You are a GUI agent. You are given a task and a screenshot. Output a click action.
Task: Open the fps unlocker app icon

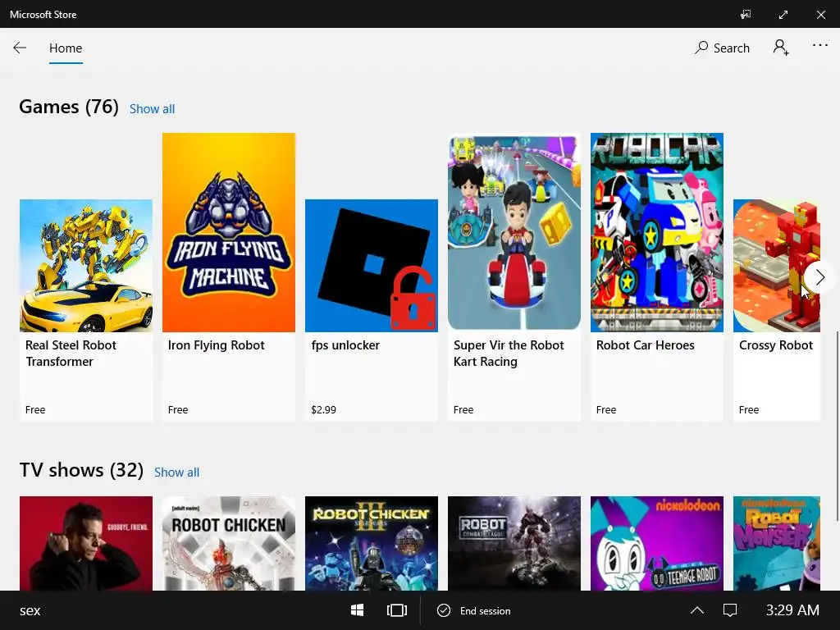pos(372,266)
